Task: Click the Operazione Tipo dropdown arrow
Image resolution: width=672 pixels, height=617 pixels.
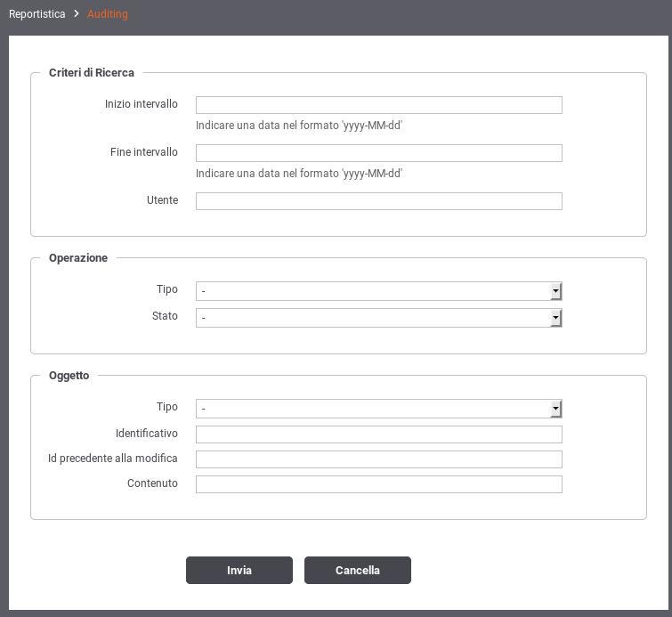Action: coord(556,291)
